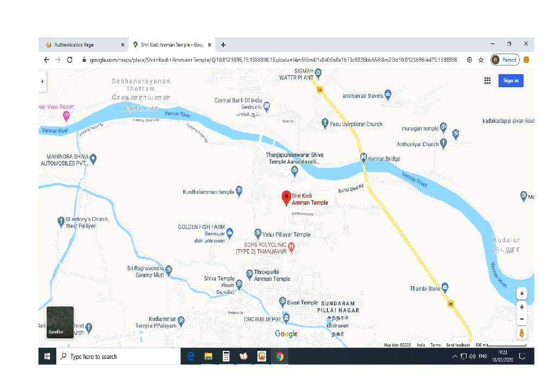Show hidden system tray icons
The width and height of the screenshot is (555, 392).
pos(454,356)
